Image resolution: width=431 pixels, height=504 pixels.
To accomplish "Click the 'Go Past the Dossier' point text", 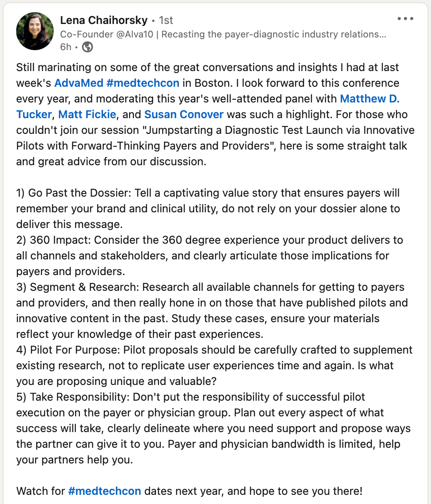I will (x=79, y=193).
